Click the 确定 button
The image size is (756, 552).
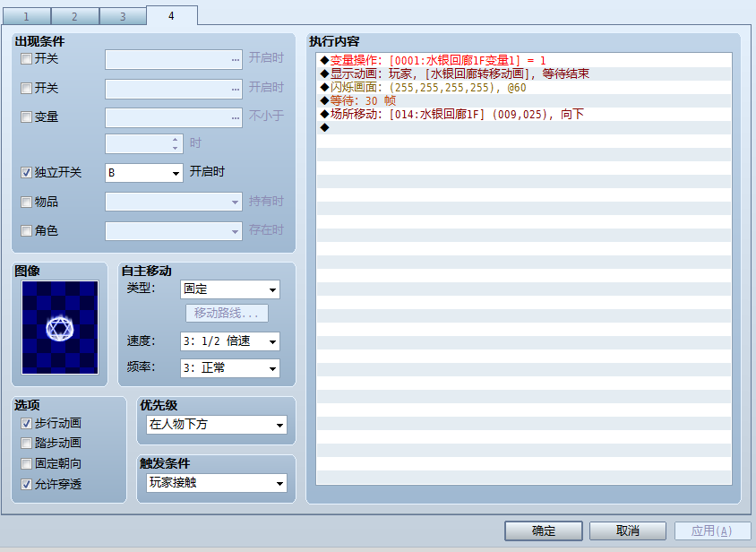point(544,530)
